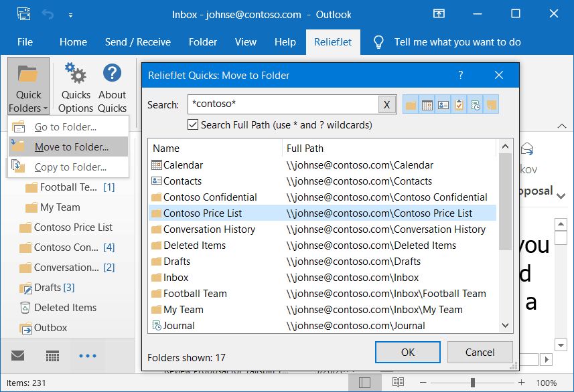This screenshot has width=574, height=392.
Task: Open the View ribbon tab
Action: coord(246,42)
